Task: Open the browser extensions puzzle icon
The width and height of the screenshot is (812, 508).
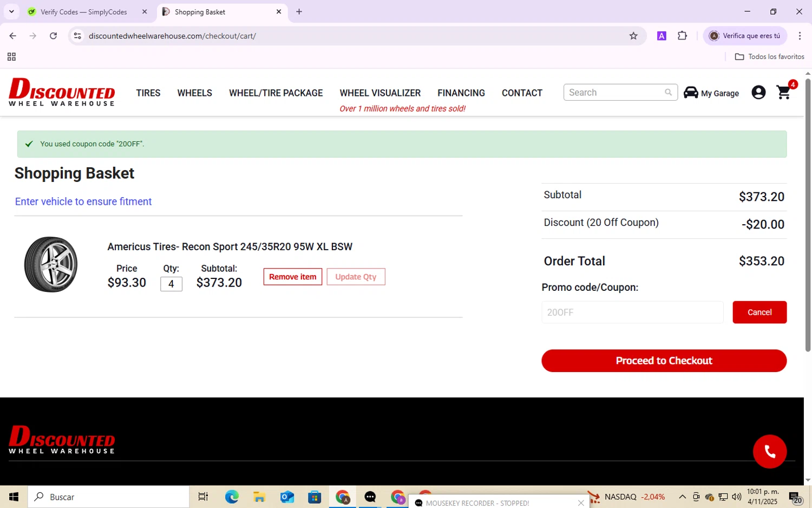Action: point(682,36)
